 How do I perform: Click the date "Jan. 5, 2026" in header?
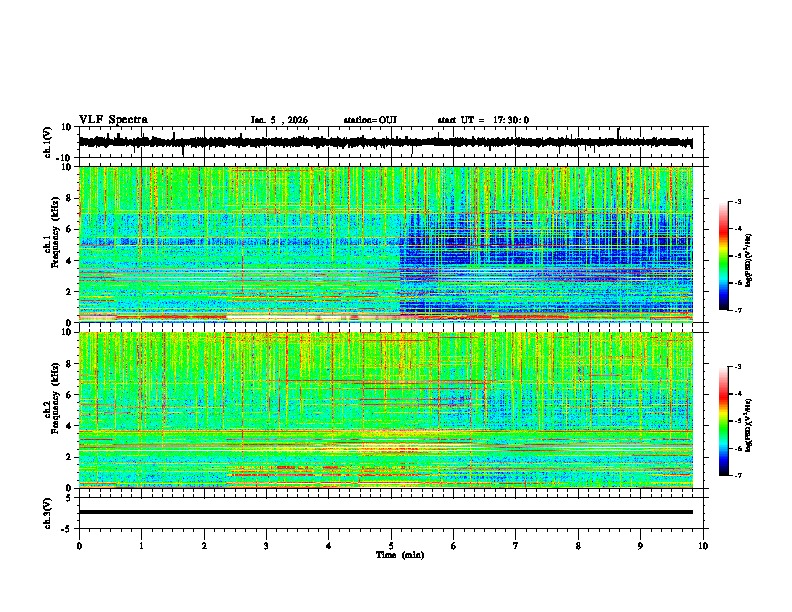tap(279, 120)
